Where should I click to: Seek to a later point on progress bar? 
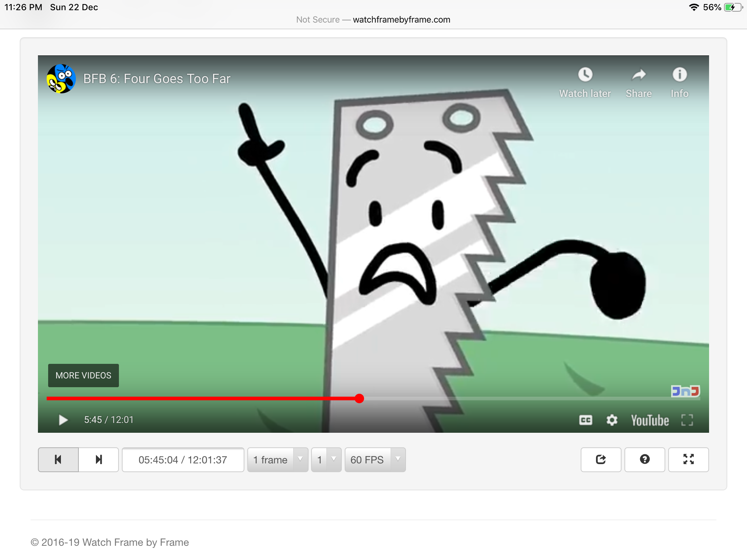[532, 398]
